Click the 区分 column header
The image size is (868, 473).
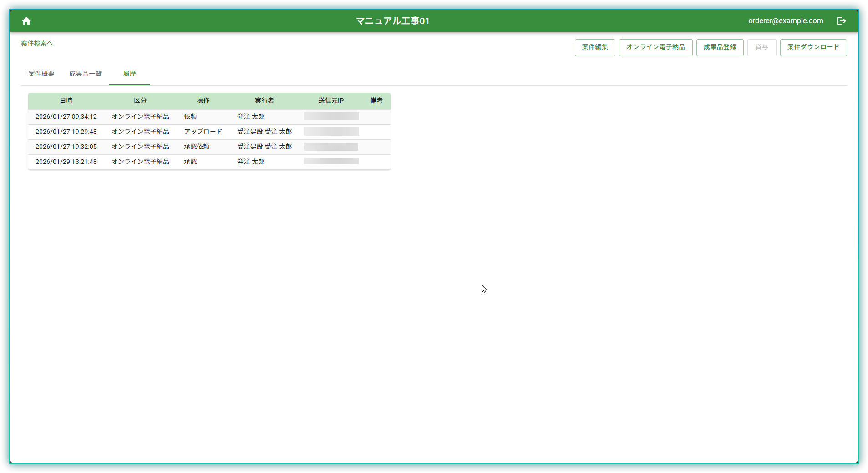140,101
